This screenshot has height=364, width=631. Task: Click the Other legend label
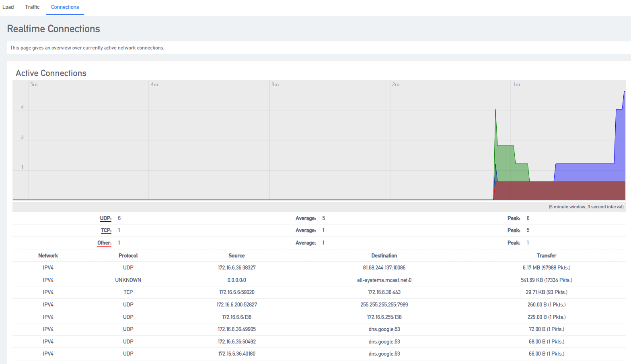[104, 243]
